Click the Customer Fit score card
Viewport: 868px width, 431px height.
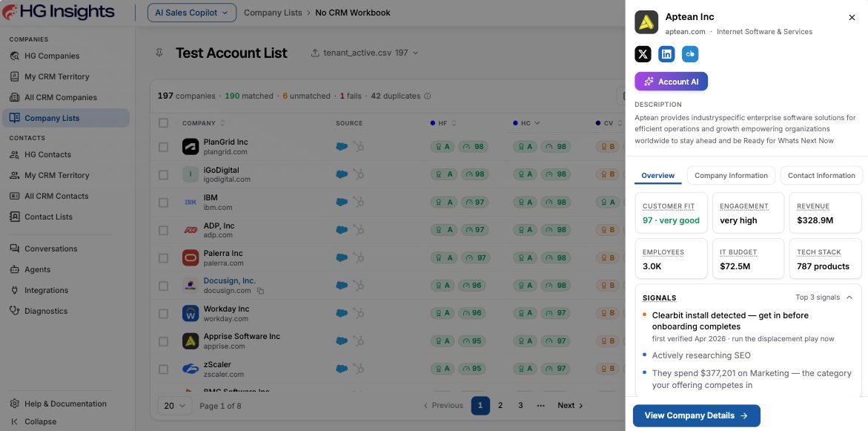(x=671, y=213)
